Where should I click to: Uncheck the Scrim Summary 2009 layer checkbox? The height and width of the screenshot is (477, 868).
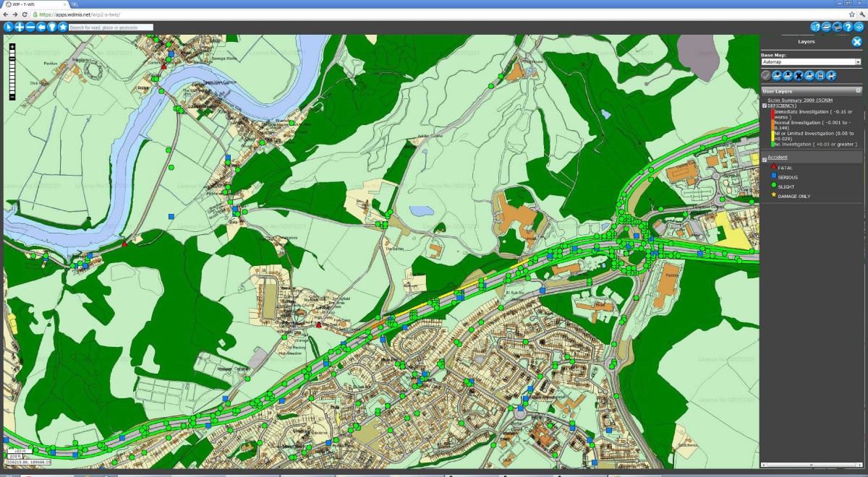(765, 106)
